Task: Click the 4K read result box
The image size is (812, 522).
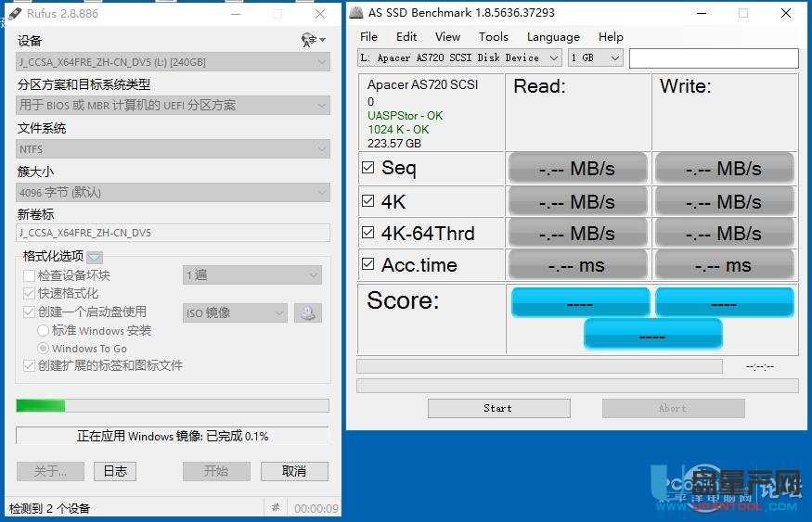Action: [x=577, y=201]
